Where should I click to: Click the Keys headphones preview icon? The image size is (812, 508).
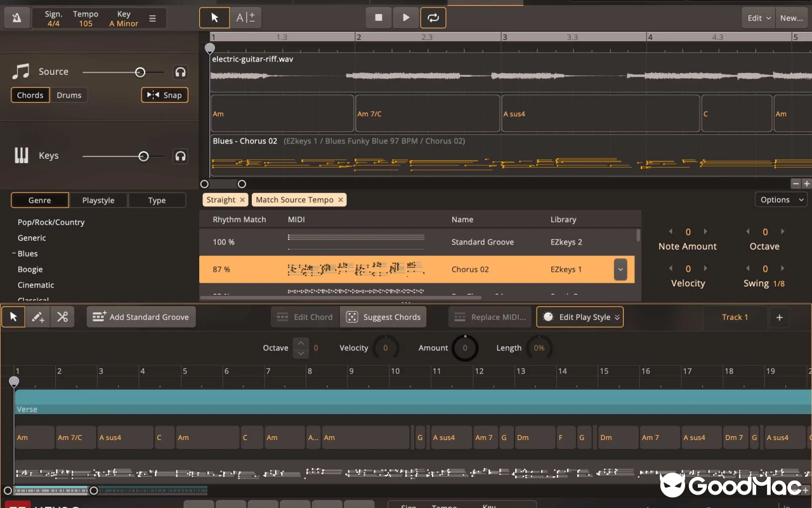[x=180, y=156]
